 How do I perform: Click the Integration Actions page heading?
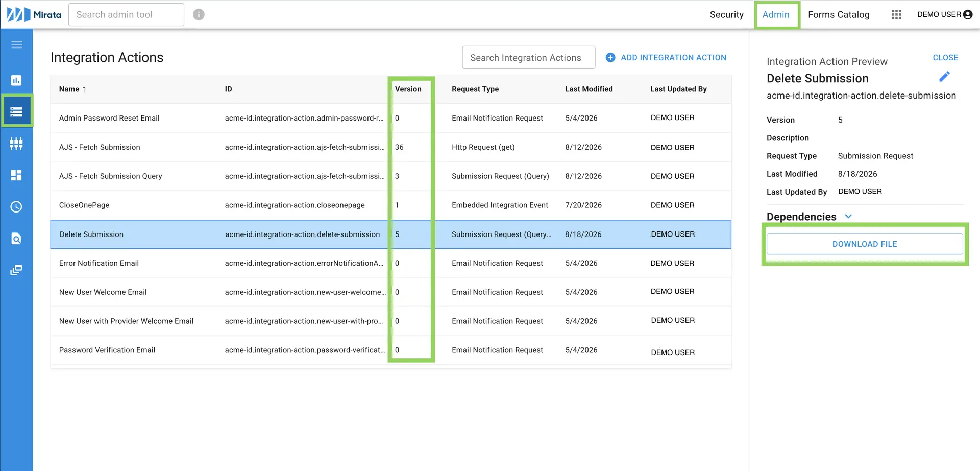pos(107,57)
